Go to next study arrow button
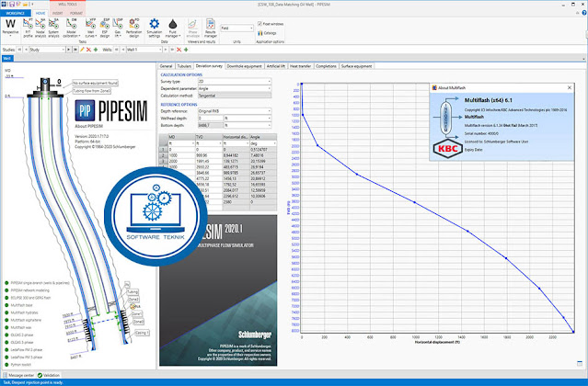588x386 pixels. pos(69,50)
